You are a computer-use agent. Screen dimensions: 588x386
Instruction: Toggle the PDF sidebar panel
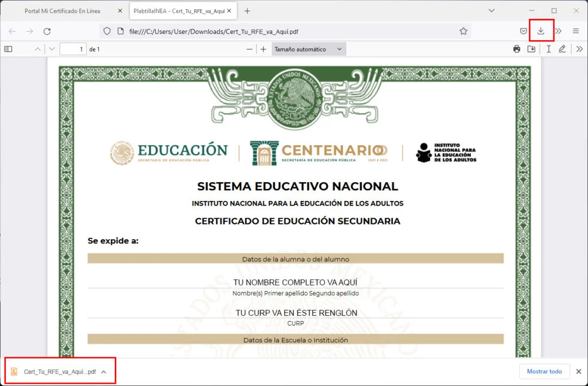(8, 49)
